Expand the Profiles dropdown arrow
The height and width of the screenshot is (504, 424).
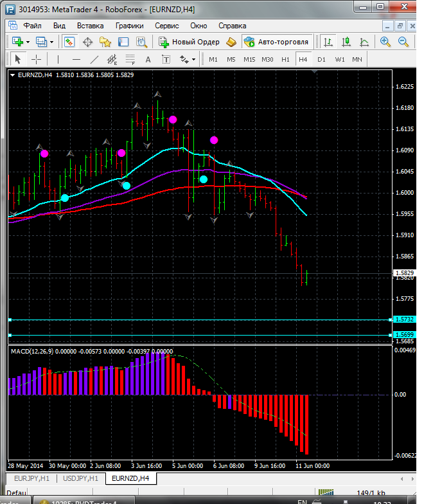tap(51, 42)
